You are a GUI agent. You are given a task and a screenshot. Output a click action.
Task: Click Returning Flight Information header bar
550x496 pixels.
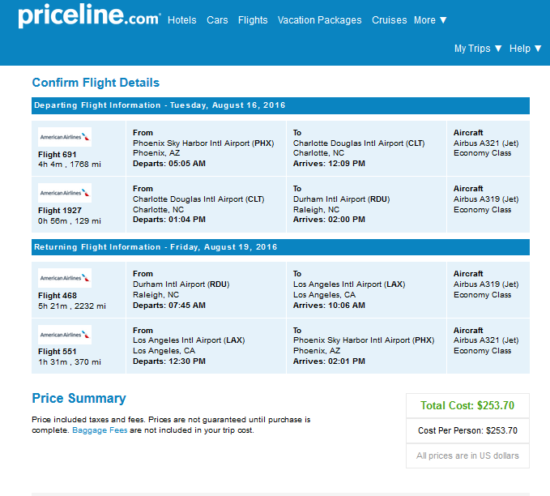(280, 247)
